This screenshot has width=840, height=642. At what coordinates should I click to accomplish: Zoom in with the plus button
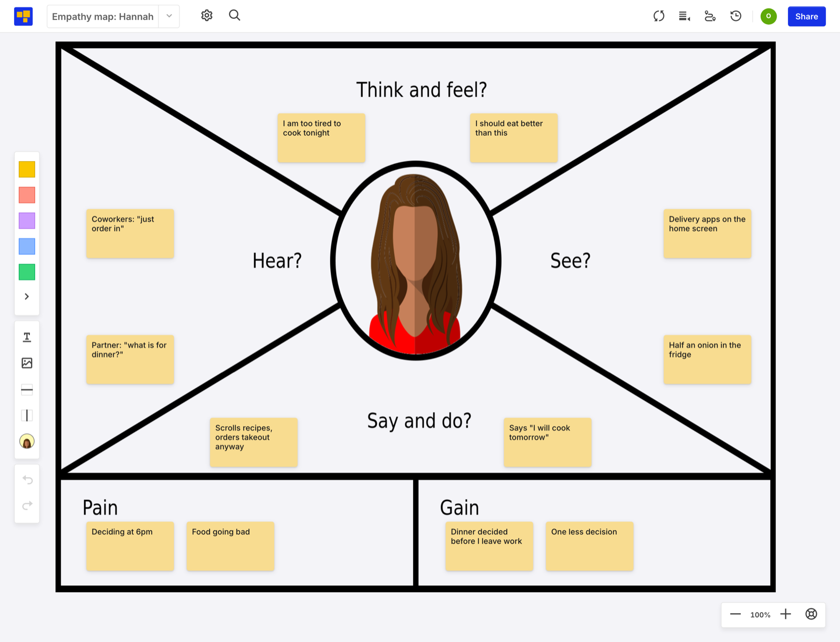tap(785, 614)
